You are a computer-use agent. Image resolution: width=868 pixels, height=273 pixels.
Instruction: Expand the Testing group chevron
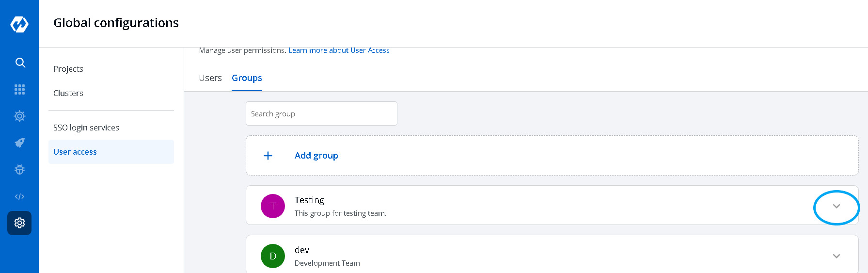[836, 207]
